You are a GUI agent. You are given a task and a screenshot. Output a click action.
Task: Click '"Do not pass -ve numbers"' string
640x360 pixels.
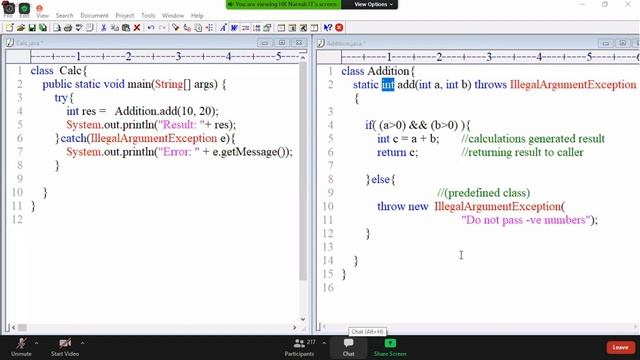coord(527,220)
